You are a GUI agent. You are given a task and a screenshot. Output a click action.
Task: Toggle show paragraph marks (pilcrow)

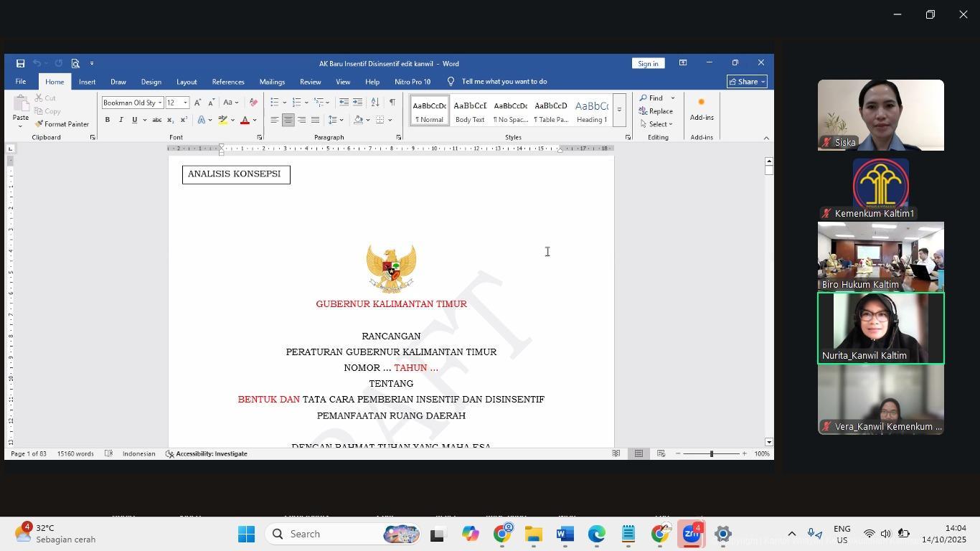pyautogui.click(x=392, y=103)
